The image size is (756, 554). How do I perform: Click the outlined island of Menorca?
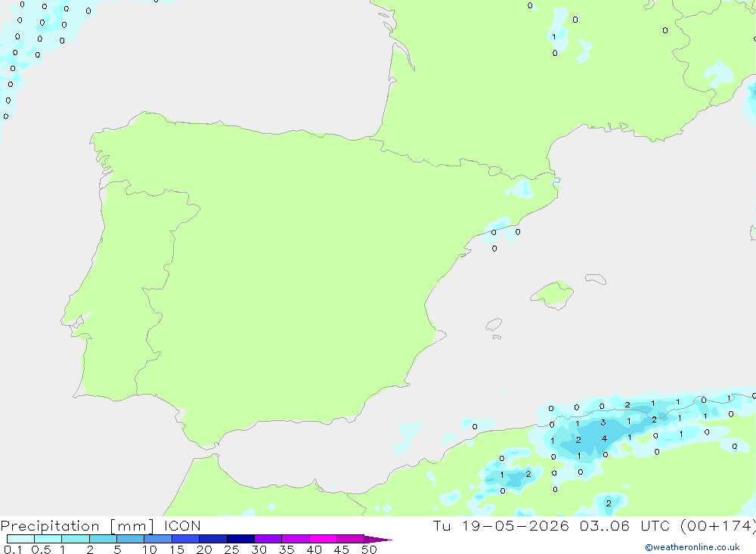[596, 279]
